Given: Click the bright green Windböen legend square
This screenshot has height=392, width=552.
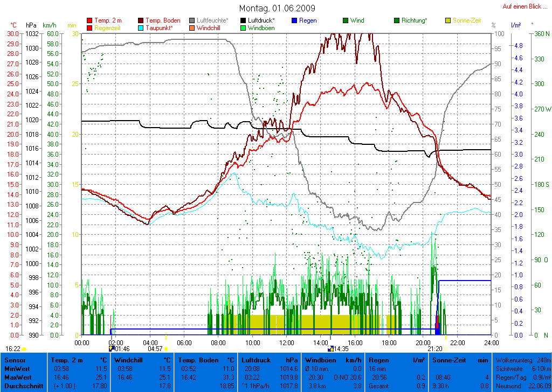Looking at the screenshot, I should 244,28.
